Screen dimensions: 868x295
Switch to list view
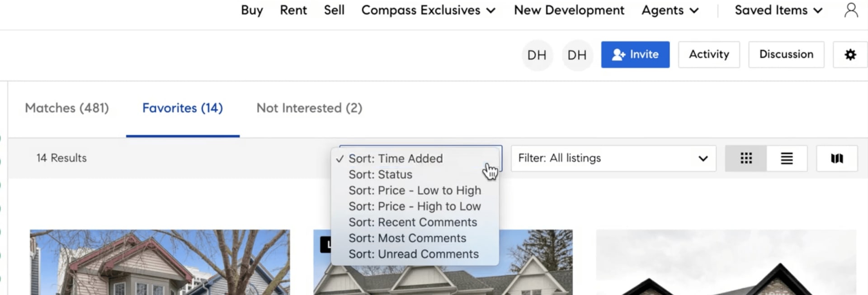click(787, 158)
